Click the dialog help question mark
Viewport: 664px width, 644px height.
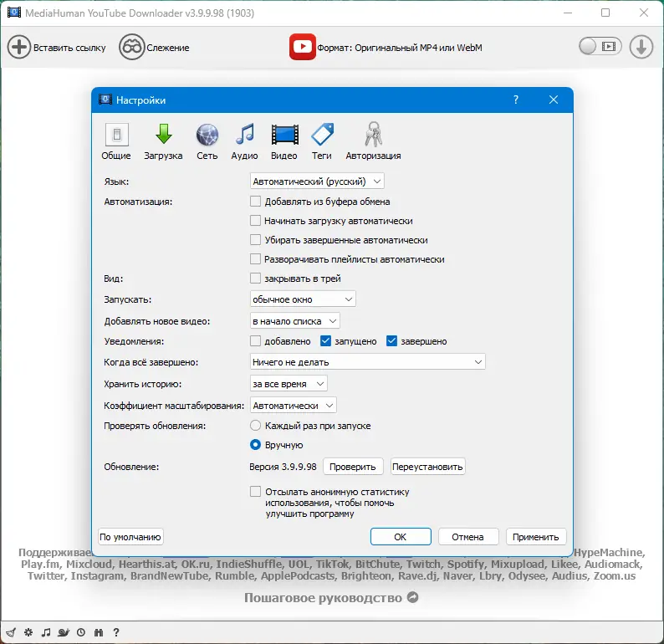pos(516,100)
